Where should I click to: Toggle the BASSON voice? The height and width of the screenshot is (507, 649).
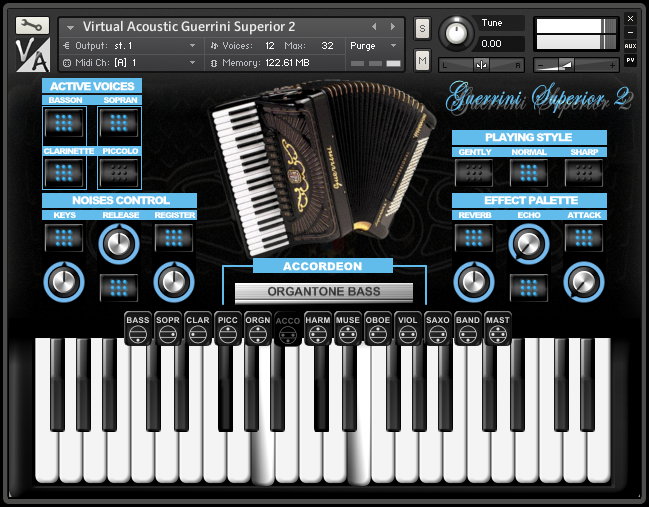click(x=64, y=123)
